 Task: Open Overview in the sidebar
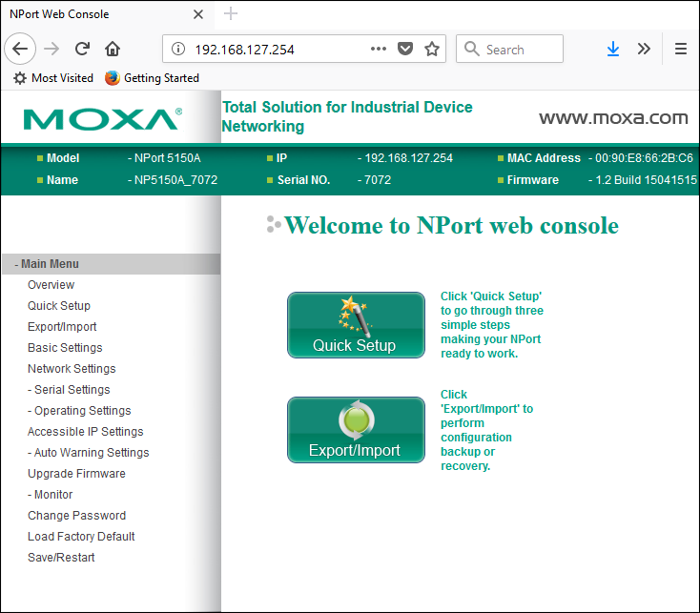[51, 285]
